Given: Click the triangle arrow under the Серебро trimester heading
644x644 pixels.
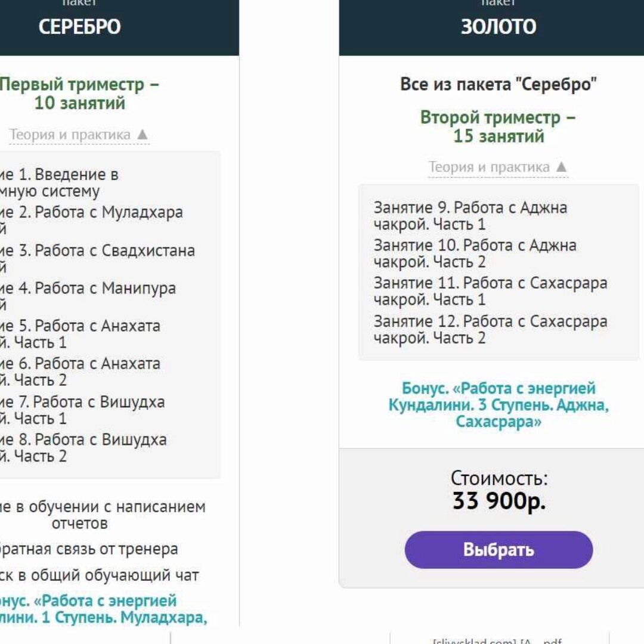Looking at the screenshot, I should [x=142, y=135].
